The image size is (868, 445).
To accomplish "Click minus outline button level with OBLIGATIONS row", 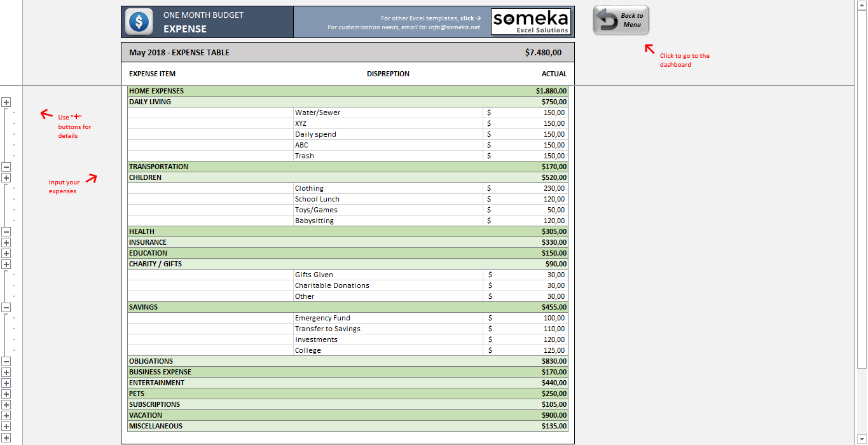I will (x=6, y=361).
